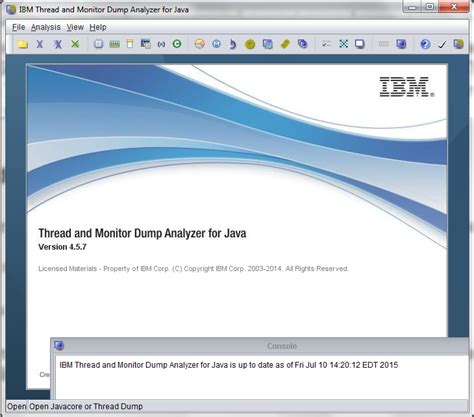Click the window-with-table toolbar icon

(x=146, y=44)
